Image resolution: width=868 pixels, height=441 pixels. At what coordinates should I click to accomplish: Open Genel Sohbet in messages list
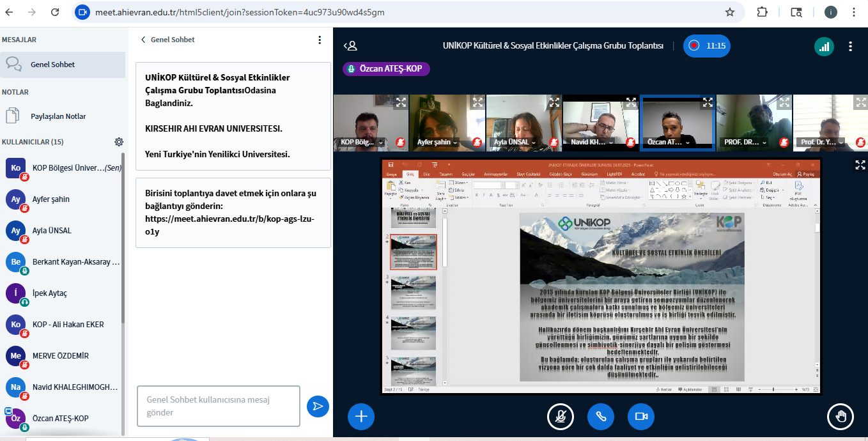point(52,65)
